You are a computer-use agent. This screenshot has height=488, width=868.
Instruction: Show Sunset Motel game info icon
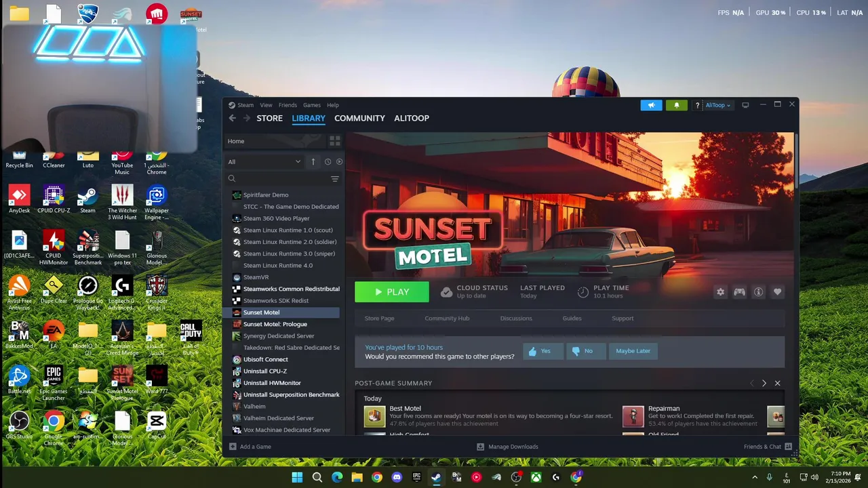pyautogui.click(x=758, y=292)
